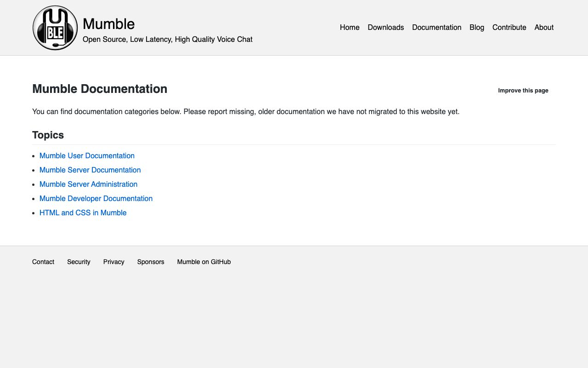Open Mumble Server Documentation link
Viewport: 588px width, 368px height.
point(90,170)
